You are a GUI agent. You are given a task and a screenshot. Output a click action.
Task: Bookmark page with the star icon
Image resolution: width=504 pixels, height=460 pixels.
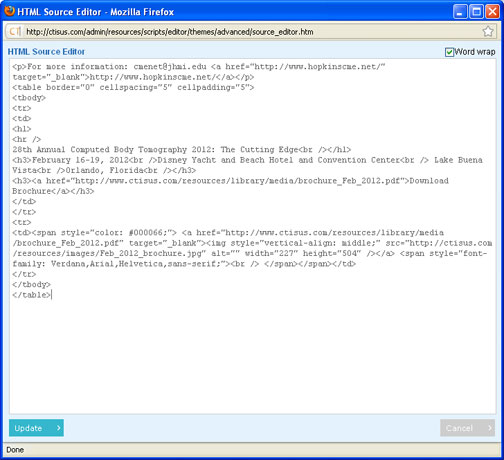point(488,32)
